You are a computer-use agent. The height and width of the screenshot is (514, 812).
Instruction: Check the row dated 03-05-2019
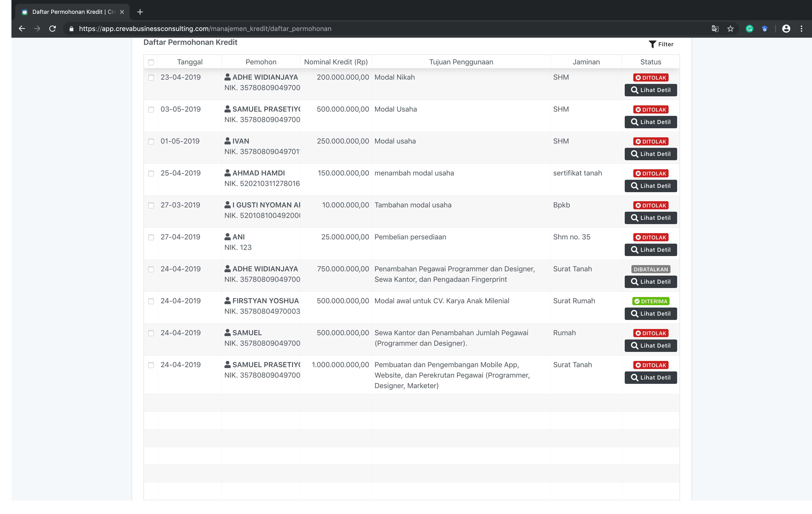151,110
